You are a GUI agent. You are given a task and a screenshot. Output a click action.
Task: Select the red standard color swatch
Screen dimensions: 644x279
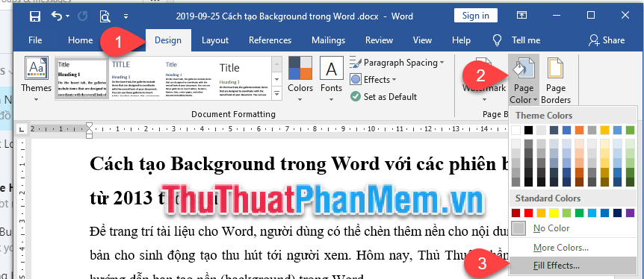click(x=529, y=213)
